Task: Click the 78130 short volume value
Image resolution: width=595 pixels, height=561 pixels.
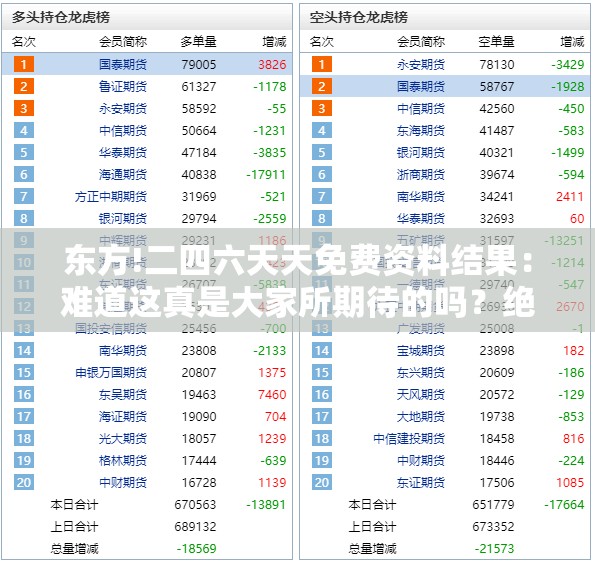Action: 497,64
